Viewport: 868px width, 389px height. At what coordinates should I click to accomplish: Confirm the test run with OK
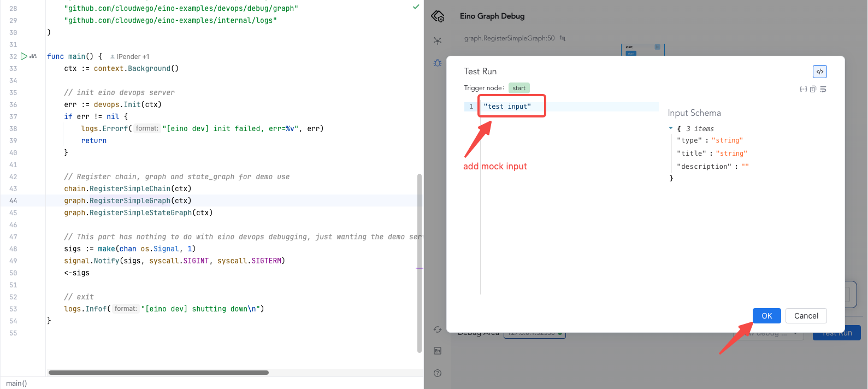pos(766,316)
